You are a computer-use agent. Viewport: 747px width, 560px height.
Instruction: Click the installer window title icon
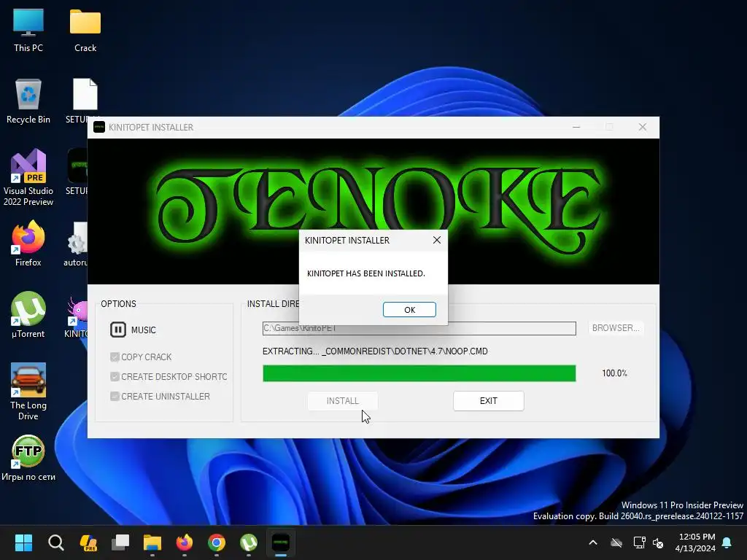click(99, 127)
